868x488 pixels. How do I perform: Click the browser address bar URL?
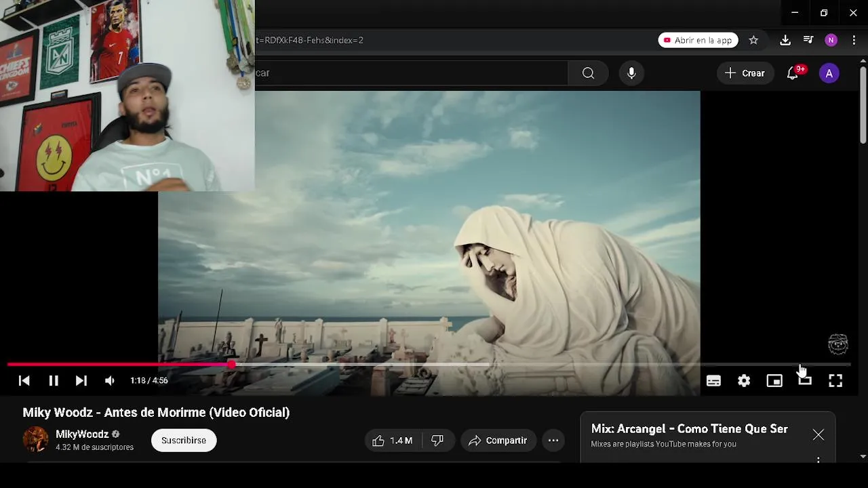[310, 40]
